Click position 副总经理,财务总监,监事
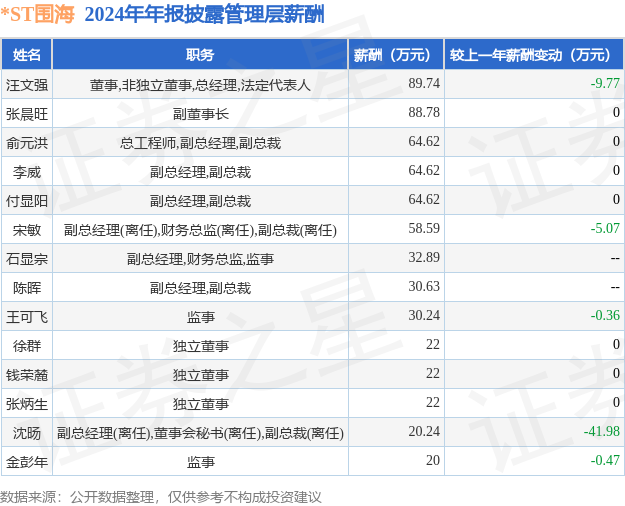The height and width of the screenshot is (506, 625). tap(200, 259)
